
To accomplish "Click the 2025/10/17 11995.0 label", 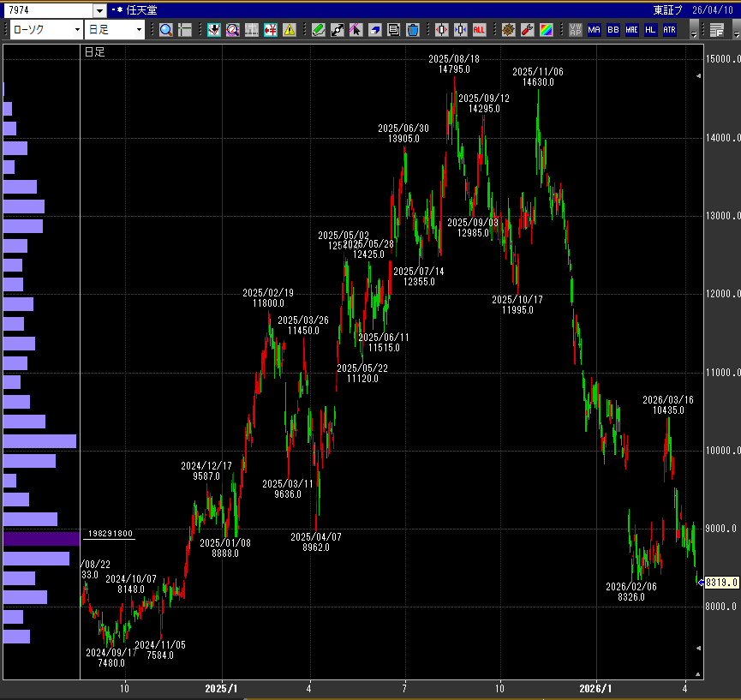I will pos(517,305).
